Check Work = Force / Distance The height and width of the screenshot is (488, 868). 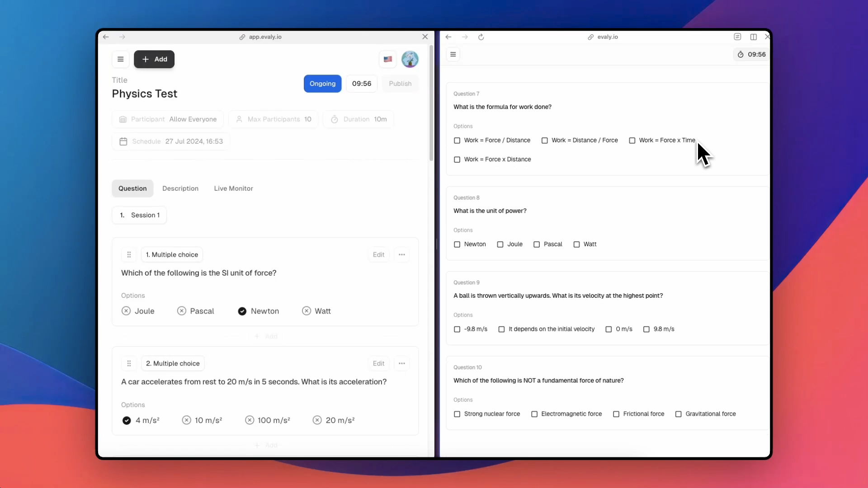click(x=457, y=141)
